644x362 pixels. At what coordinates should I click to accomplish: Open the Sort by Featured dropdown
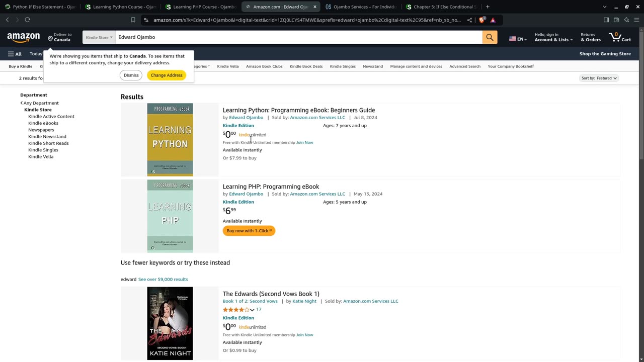coord(599,78)
